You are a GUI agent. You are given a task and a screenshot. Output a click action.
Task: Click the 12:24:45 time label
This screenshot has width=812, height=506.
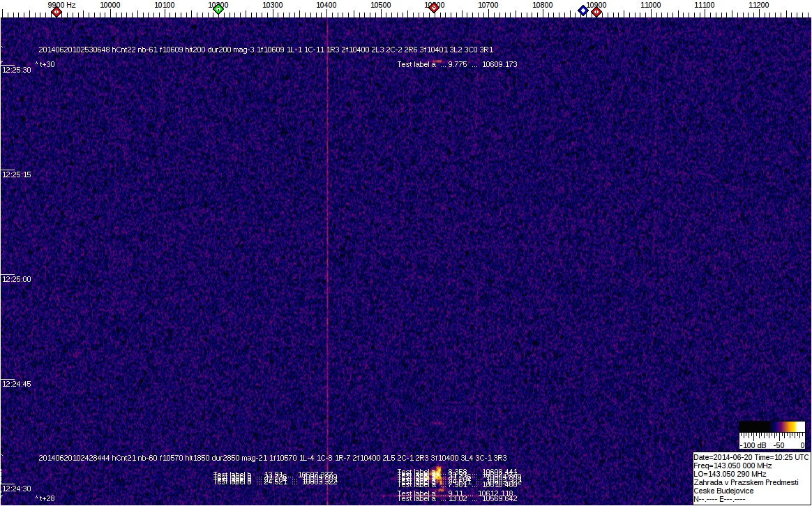[x=17, y=384]
